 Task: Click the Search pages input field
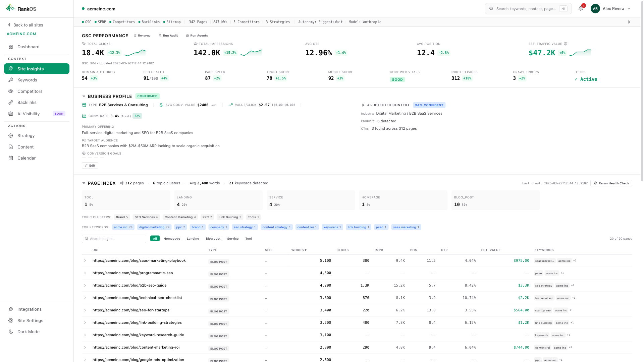pos(114,238)
